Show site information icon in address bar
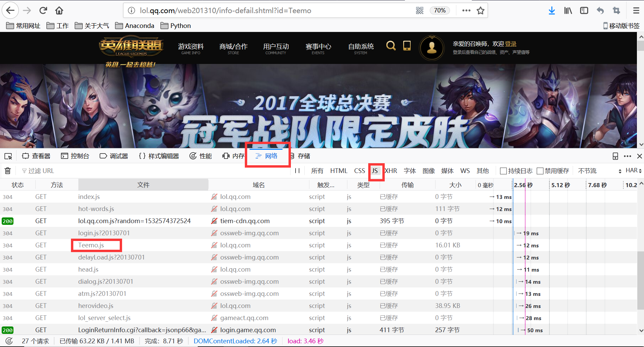The image size is (644, 347). 131,10
